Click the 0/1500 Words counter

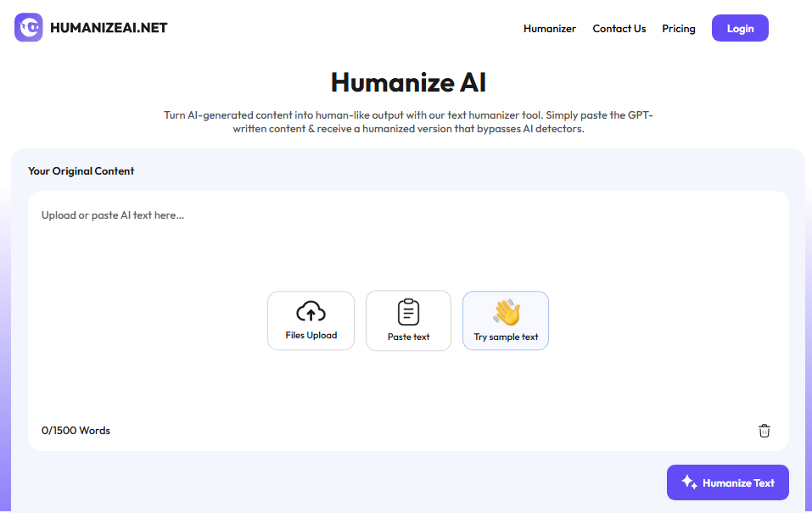click(x=76, y=431)
